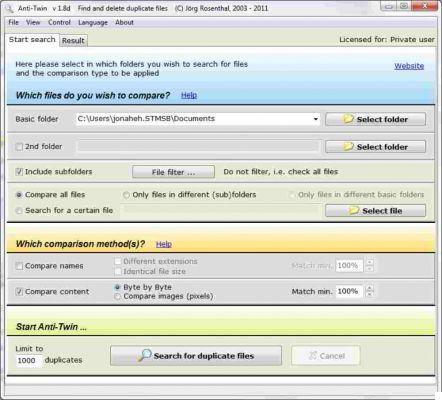Toggle the Include subfolders checkbox
442x400 pixels.
pos(19,172)
